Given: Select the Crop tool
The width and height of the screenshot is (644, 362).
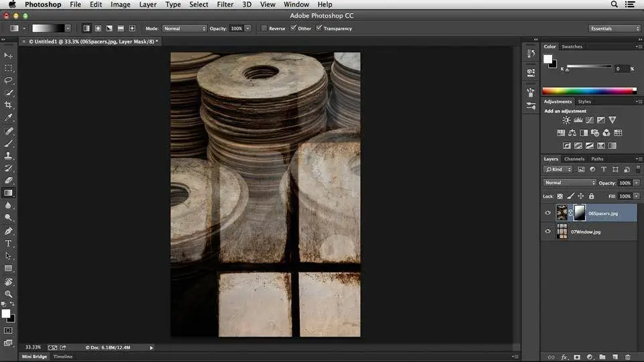Looking at the screenshot, I should (x=9, y=105).
